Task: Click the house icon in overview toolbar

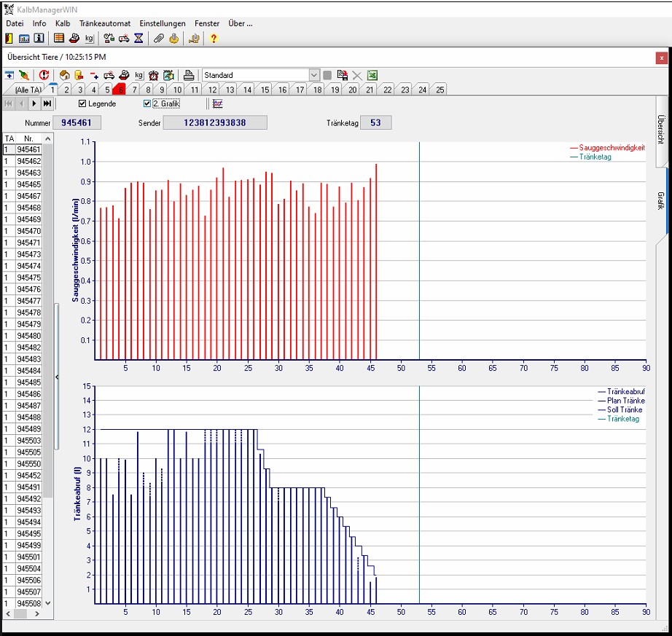Action: (64, 75)
